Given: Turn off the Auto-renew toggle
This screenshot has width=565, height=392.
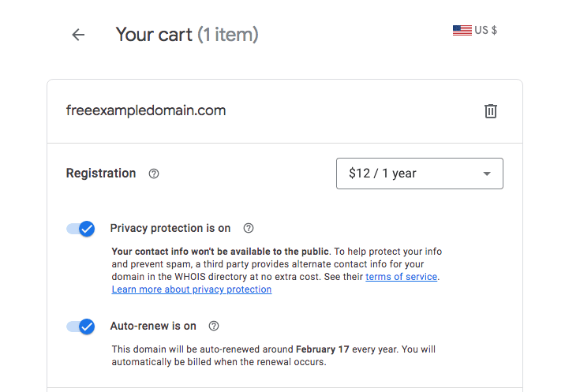Looking at the screenshot, I should 80,327.
